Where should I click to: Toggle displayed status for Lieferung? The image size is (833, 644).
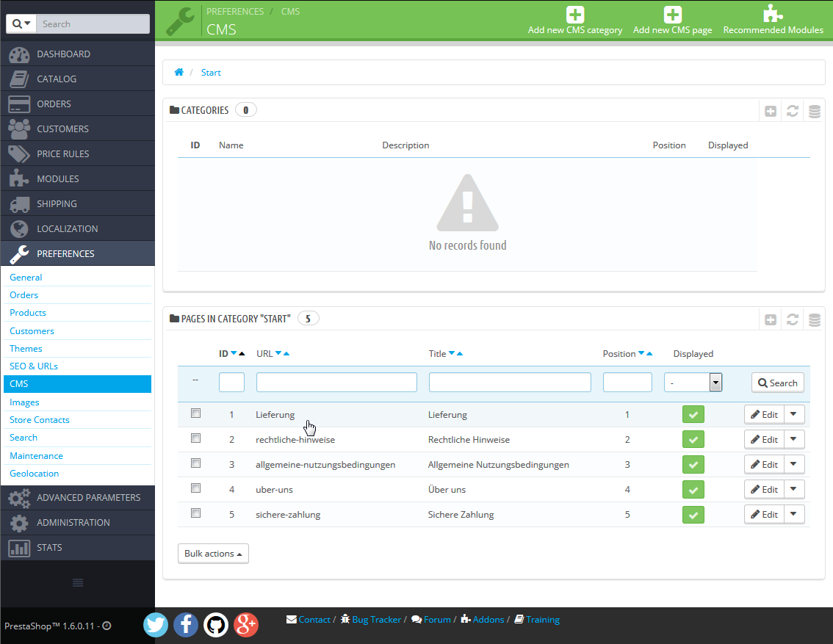click(693, 415)
